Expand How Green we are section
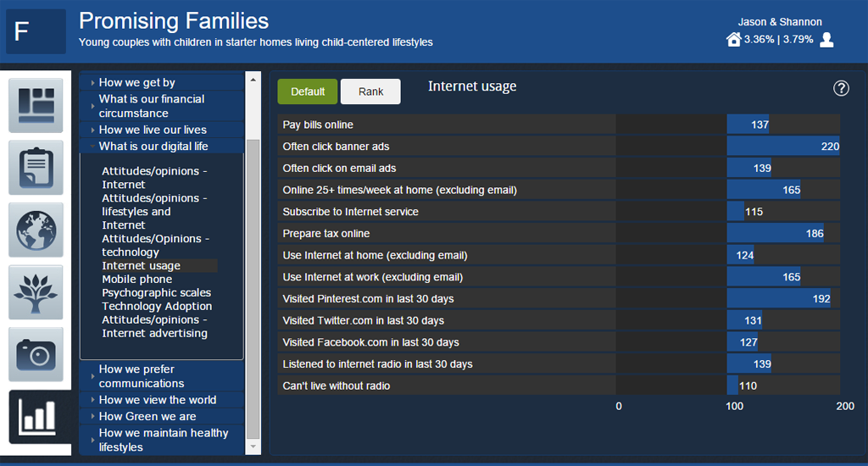This screenshot has width=868, height=466. pos(147,416)
